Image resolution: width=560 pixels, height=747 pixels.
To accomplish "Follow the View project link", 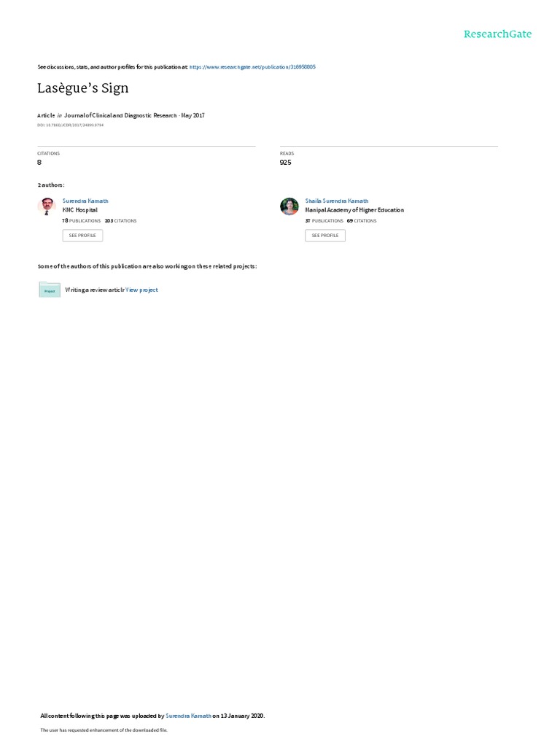I will click(141, 290).
